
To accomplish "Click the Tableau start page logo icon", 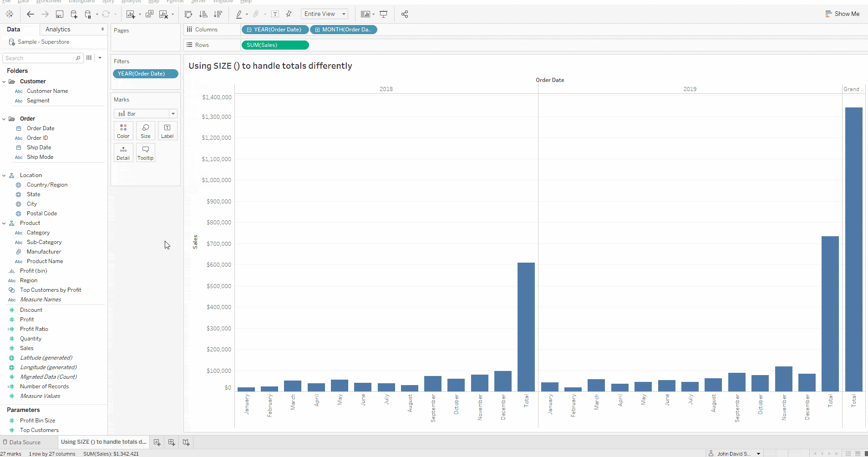I will tap(10, 14).
